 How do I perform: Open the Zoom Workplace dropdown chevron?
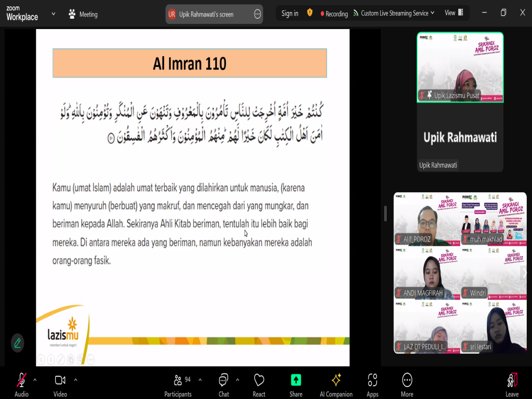click(54, 14)
